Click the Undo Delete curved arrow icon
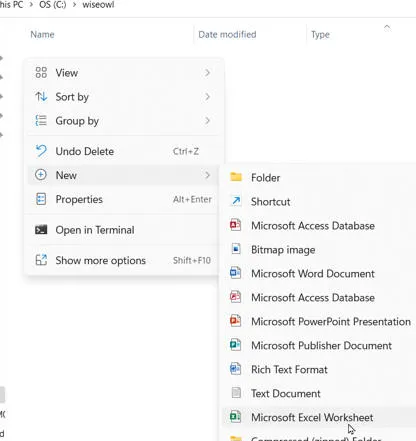416x441 pixels. click(41, 151)
